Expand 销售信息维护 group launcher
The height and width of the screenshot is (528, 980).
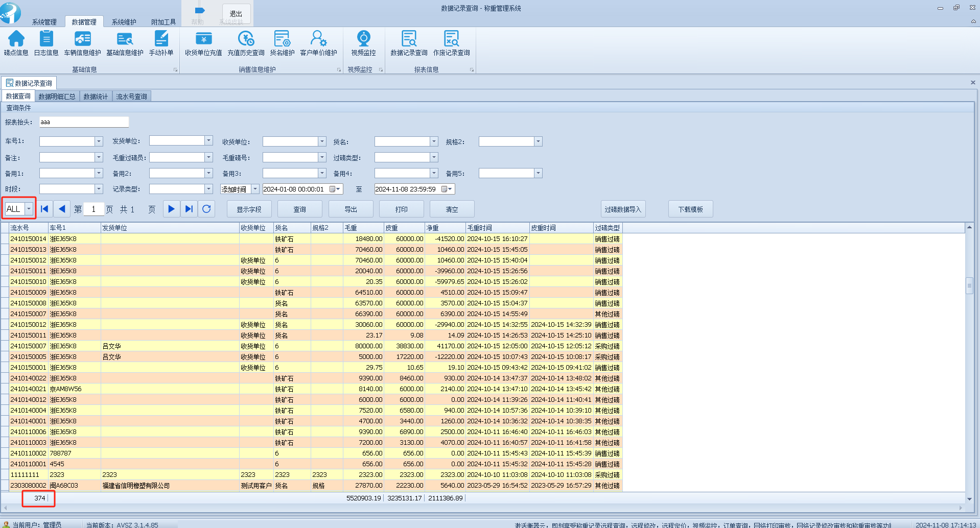click(x=339, y=70)
